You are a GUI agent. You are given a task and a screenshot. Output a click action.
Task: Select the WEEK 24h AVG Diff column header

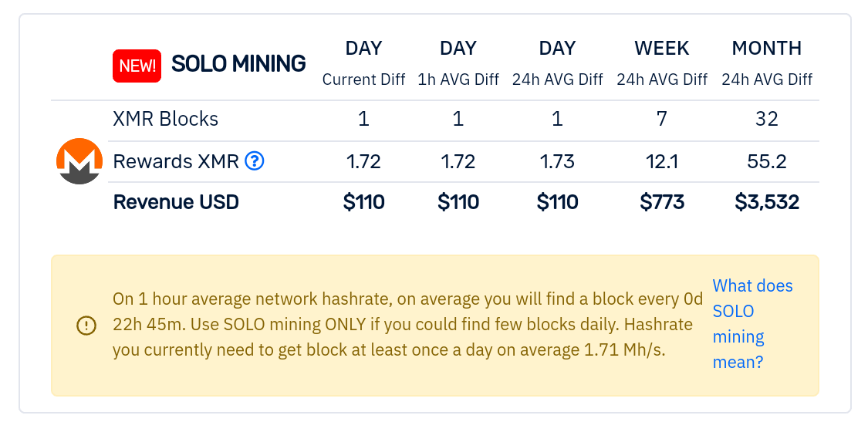point(662,62)
